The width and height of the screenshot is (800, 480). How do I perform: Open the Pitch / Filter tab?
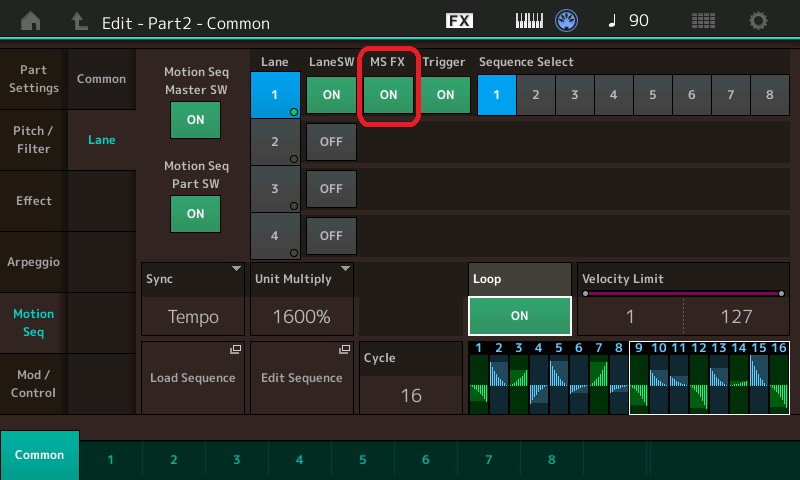point(33,140)
